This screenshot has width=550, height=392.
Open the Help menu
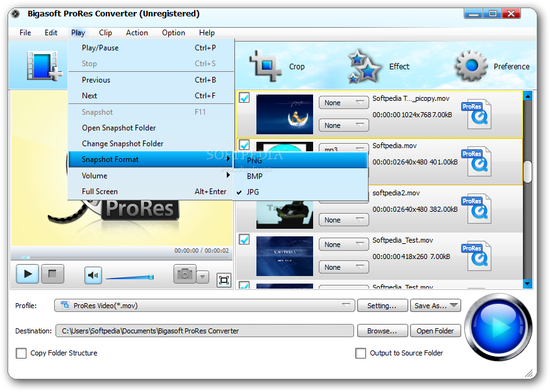[207, 33]
